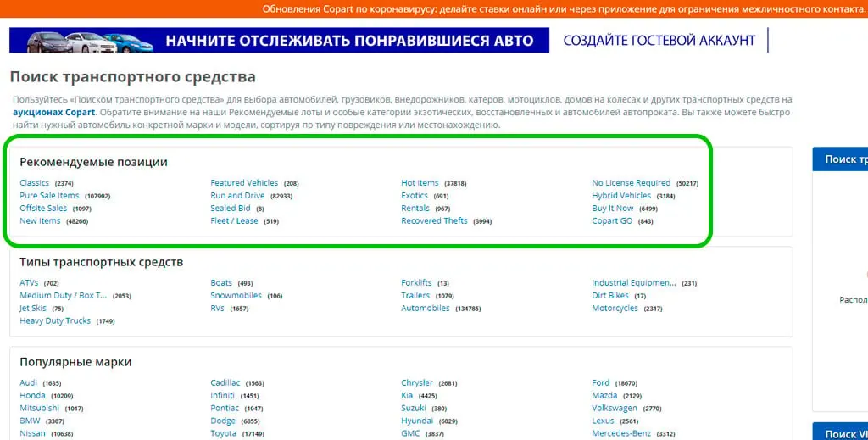
Task: Select the RVs link
Action: [x=217, y=309]
